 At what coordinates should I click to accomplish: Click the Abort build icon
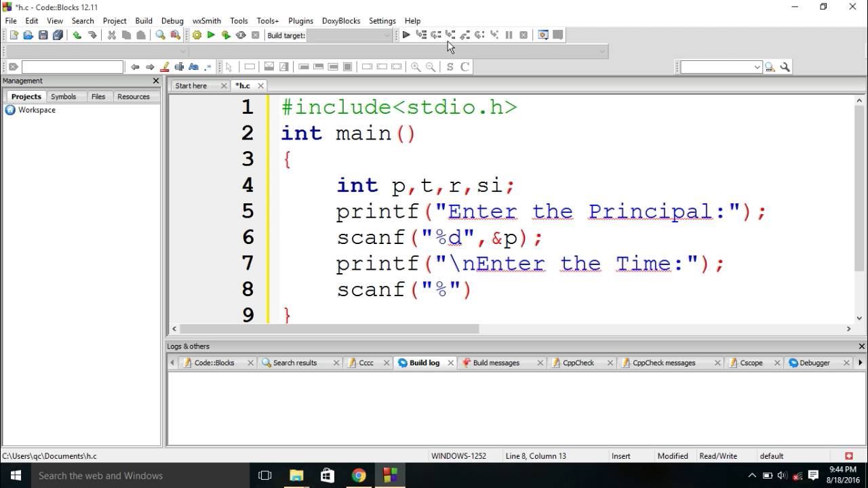coord(256,35)
